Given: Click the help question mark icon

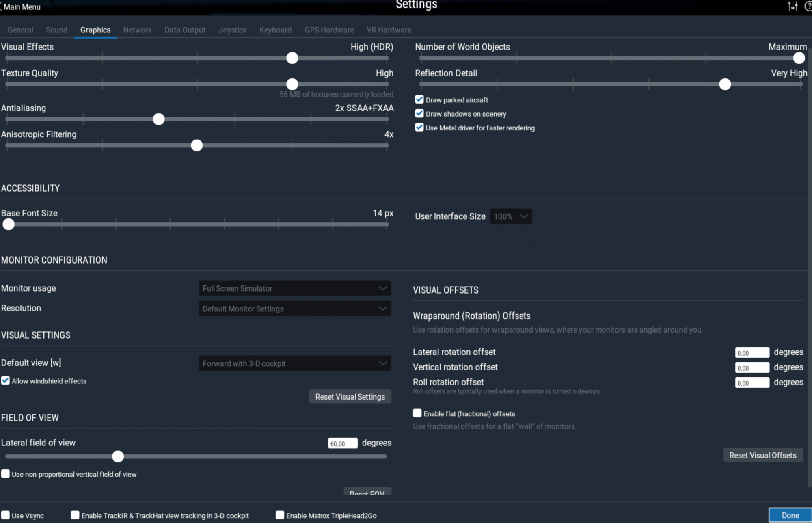Looking at the screenshot, I should pyautogui.click(x=808, y=6).
